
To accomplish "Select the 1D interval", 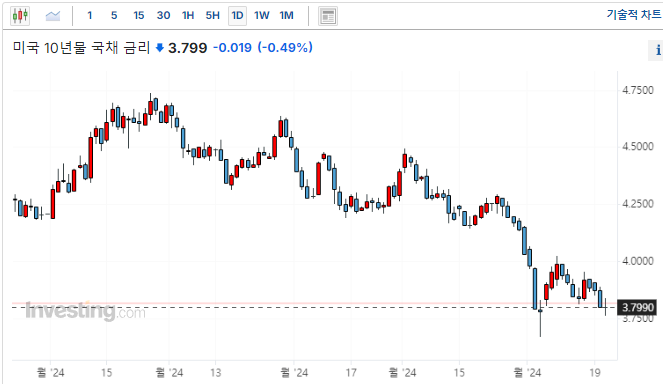I will click(237, 16).
